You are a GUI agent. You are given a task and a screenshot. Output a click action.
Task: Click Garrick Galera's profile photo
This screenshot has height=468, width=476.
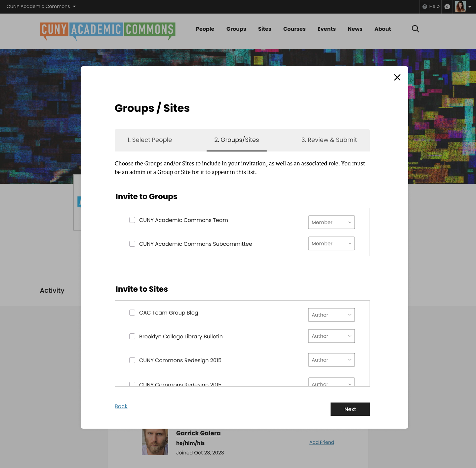(155, 442)
